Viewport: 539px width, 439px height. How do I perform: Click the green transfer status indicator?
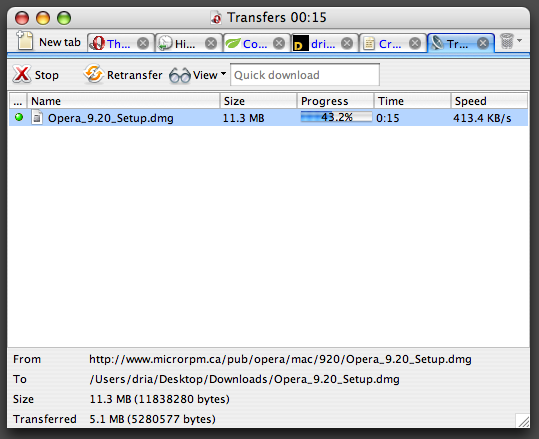[19, 118]
